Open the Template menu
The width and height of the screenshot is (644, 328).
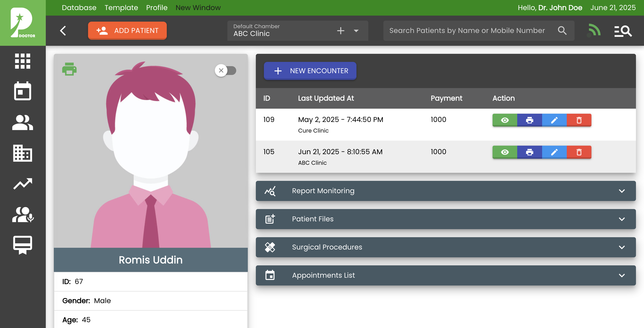(x=121, y=8)
